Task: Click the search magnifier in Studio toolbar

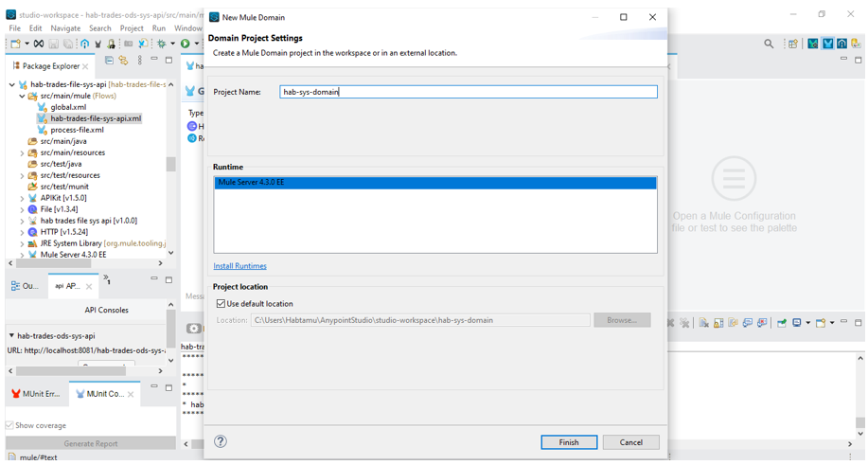Action: [769, 44]
